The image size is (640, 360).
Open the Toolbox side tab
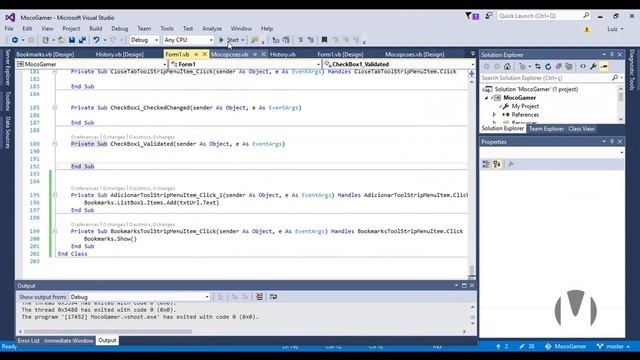(x=7, y=101)
